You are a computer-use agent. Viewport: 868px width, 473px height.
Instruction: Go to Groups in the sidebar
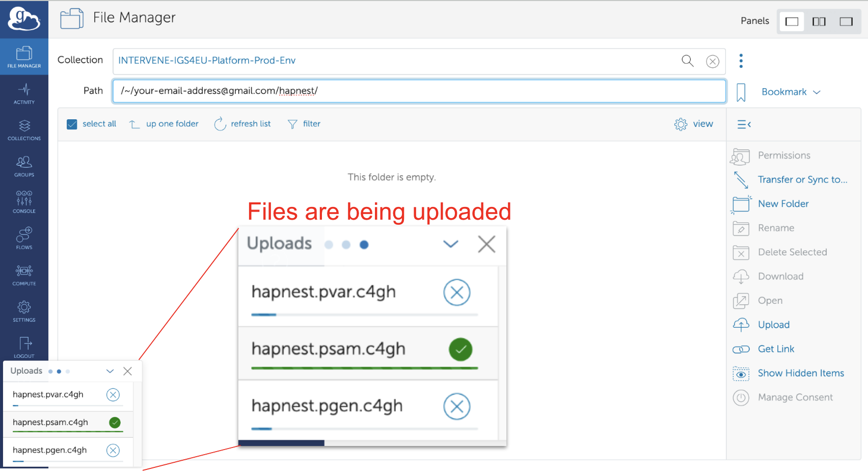(x=24, y=166)
